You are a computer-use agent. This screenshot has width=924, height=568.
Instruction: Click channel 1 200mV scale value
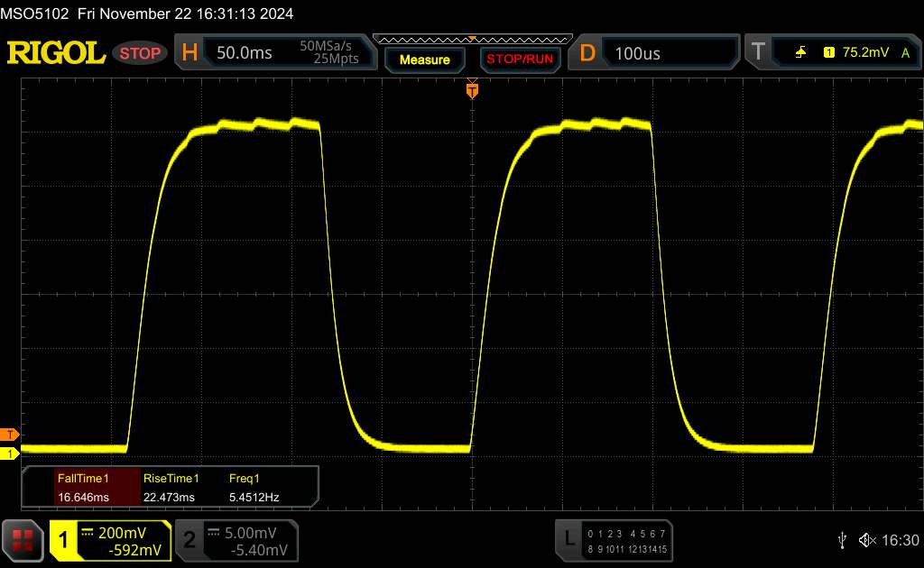(x=122, y=533)
